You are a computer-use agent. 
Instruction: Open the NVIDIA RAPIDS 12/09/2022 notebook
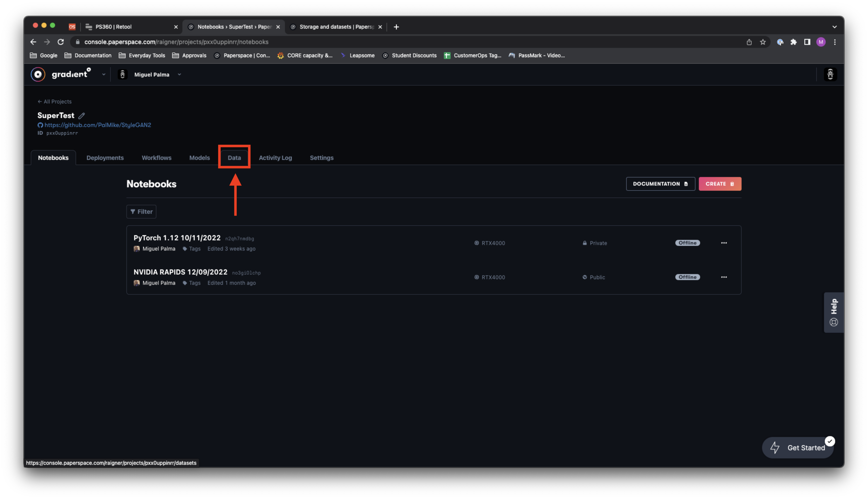pyautogui.click(x=180, y=272)
